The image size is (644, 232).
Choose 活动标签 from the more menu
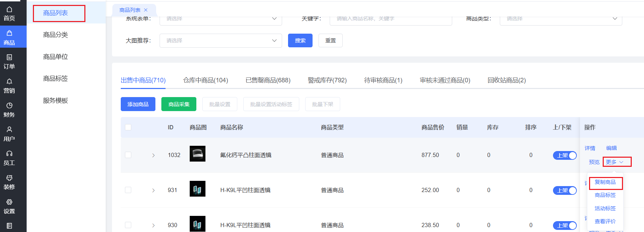(x=605, y=209)
